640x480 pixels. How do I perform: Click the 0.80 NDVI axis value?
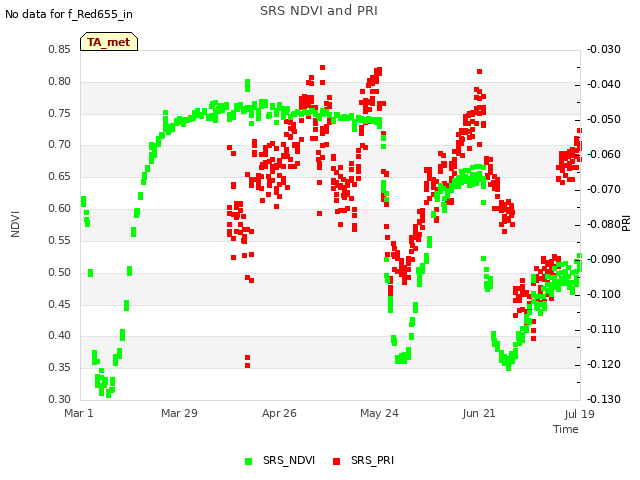[60, 81]
